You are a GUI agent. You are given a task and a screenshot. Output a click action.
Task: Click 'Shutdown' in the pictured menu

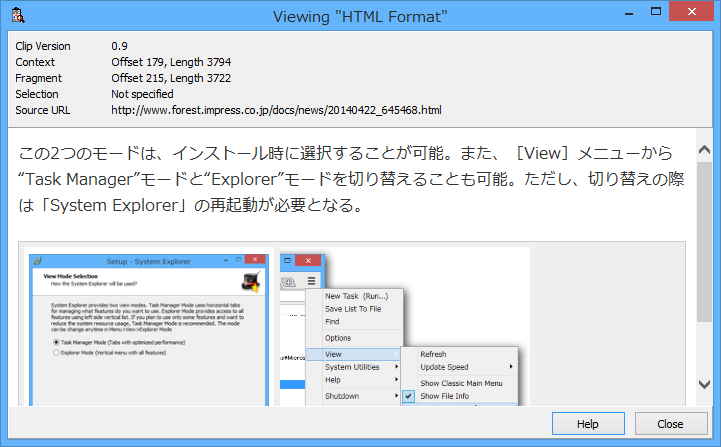(x=342, y=396)
